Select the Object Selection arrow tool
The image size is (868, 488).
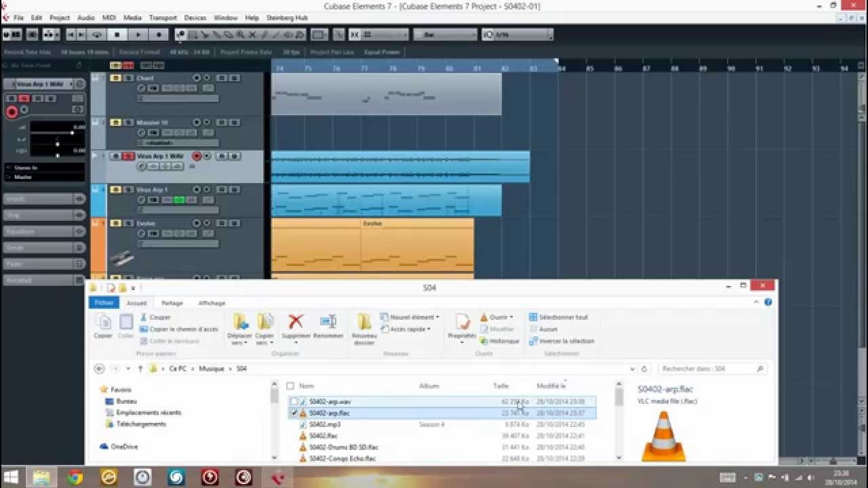181,35
